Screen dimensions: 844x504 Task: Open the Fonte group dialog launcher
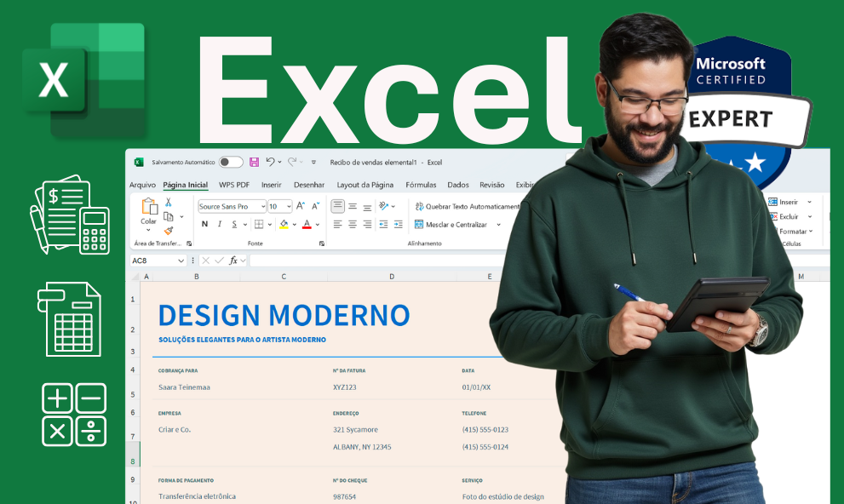(x=322, y=243)
